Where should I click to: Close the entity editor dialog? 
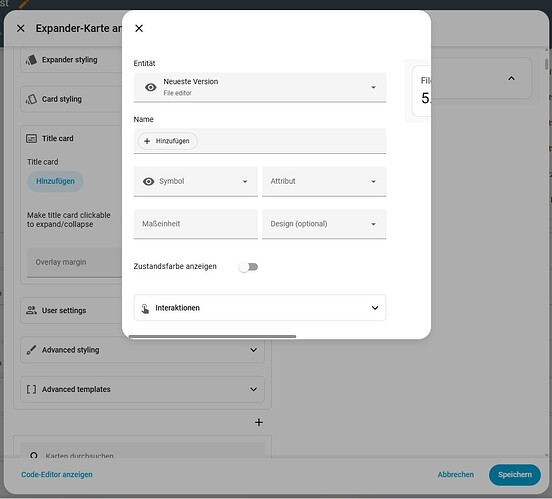(x=139, y=28)
